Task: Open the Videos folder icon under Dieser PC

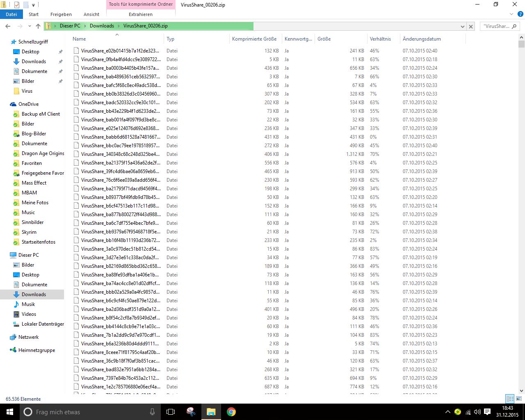Action: point(16,314)
